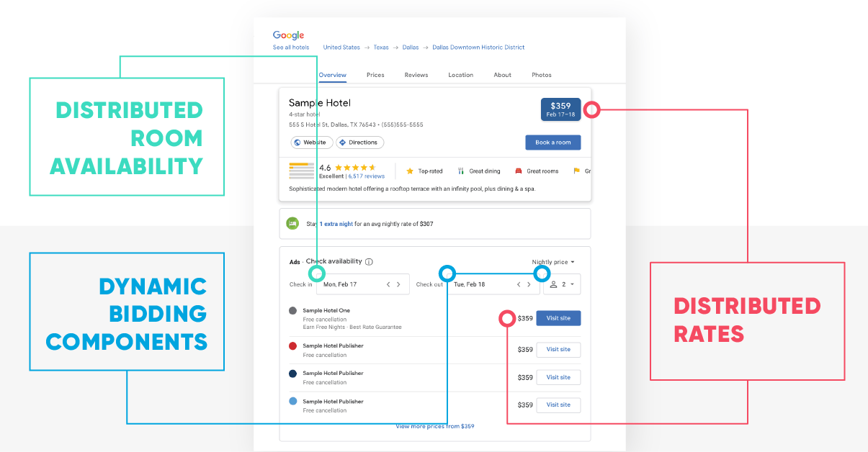The image size is (868, 452).
Task: Click the $359 Feb 17–18 price badge
Action: tap(560, 109)
